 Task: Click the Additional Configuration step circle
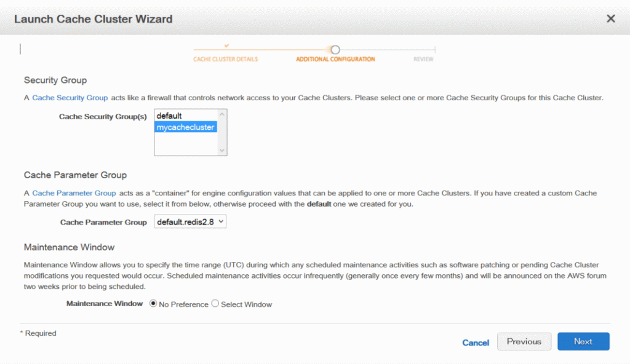(x=335, y=50)
